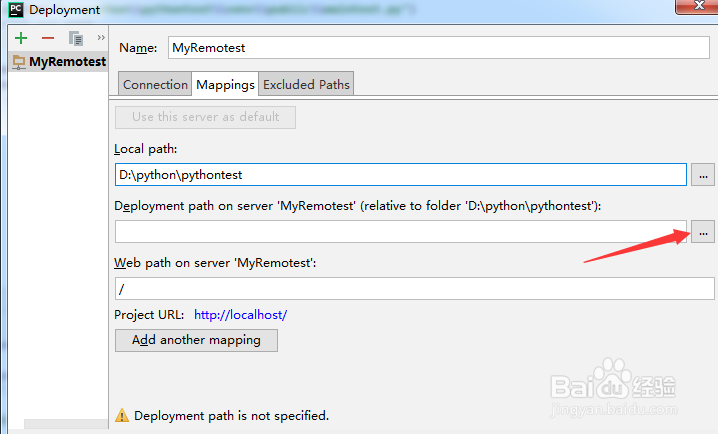Image resolution: width=718 pixels, height=434 pixels.
Task: Click the Deployment path on server field
Action: click(x=401, y=232)
